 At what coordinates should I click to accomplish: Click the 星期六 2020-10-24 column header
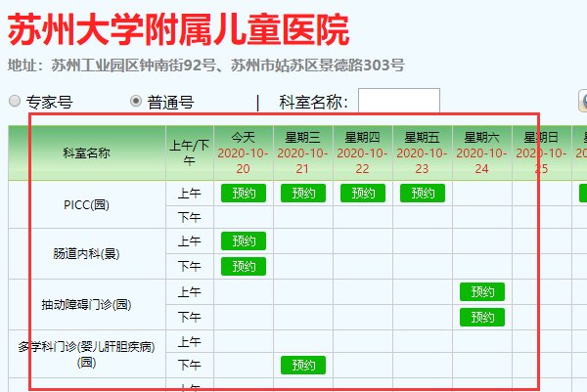tap(481, 152)
